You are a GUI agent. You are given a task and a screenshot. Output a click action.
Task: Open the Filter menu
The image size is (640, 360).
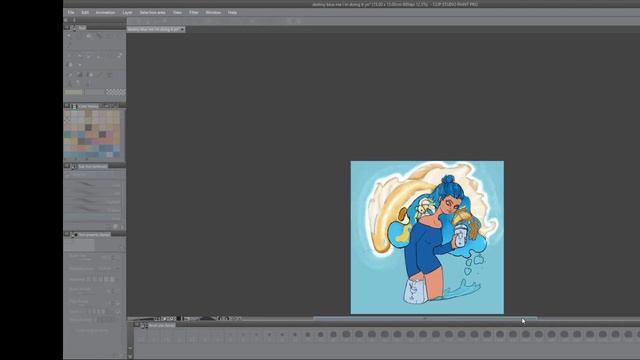click(194, 13)
